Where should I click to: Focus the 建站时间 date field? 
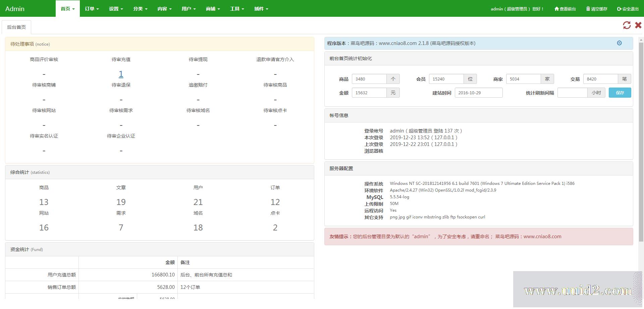pyautogui.click(x=478, y=93)
